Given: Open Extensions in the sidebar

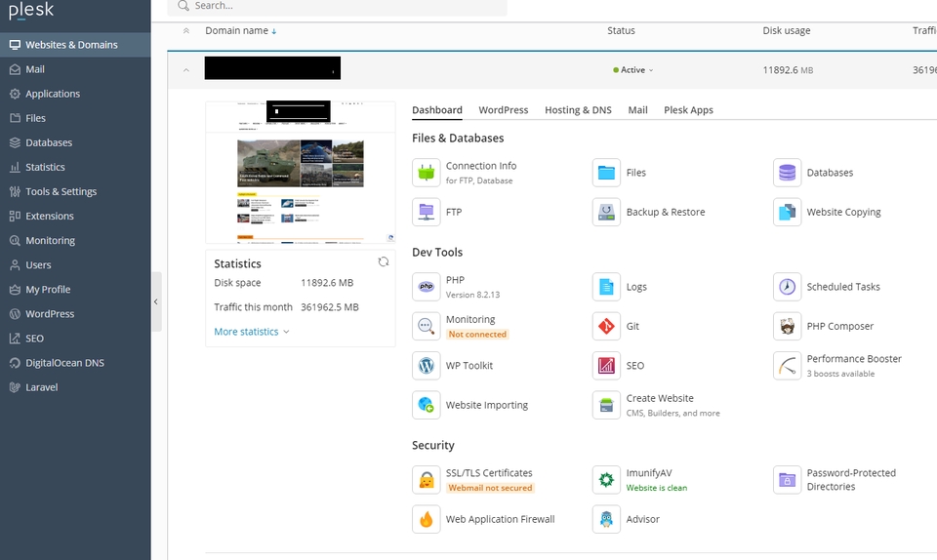Looking at the screenshot, I should click(x=75, y=217).
